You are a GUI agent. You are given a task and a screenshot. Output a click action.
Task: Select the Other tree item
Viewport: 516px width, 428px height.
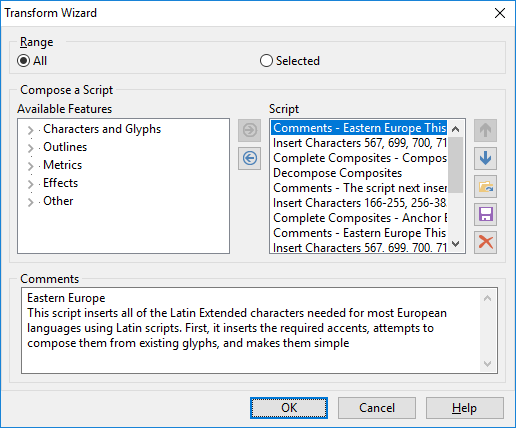click(x=58, y=201)
